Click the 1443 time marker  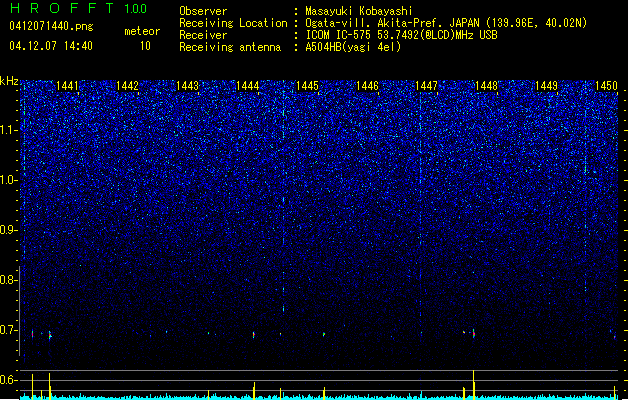[x=187, y=86]
